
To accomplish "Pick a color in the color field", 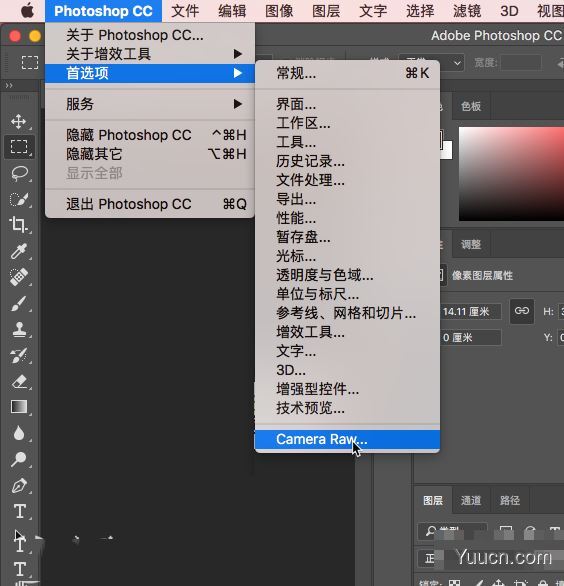I will tap(511, 174).
